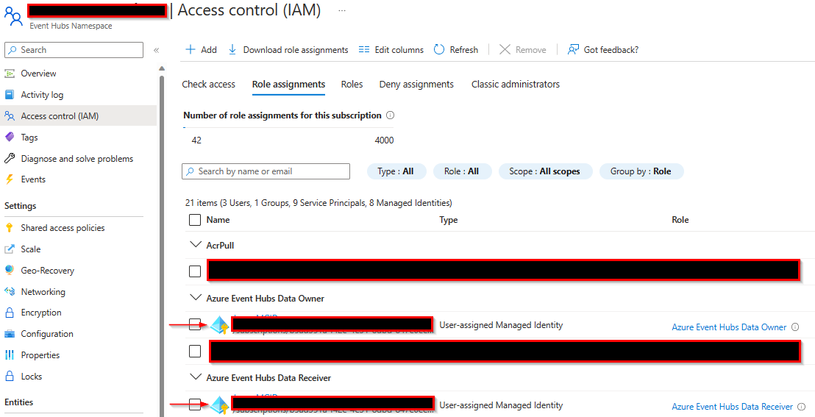Click info icon beside Azure Event Hubs Data Receiver link

[801, 407]
